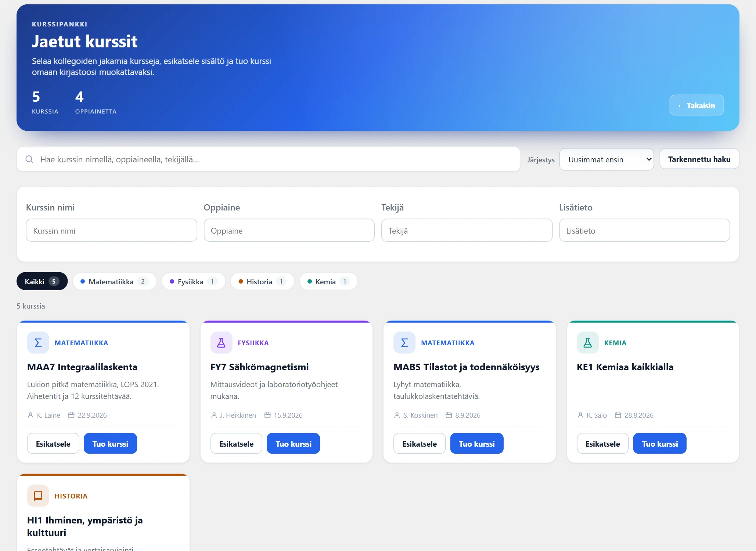Filter courses by Kemia
The width and height of the screenshot is (756, 551).
tap(328, 281)
